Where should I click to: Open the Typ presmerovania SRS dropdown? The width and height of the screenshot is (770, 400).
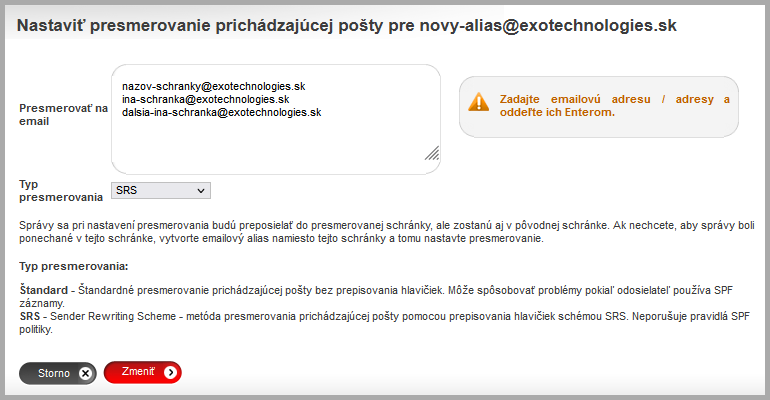[x=161, y=190]
